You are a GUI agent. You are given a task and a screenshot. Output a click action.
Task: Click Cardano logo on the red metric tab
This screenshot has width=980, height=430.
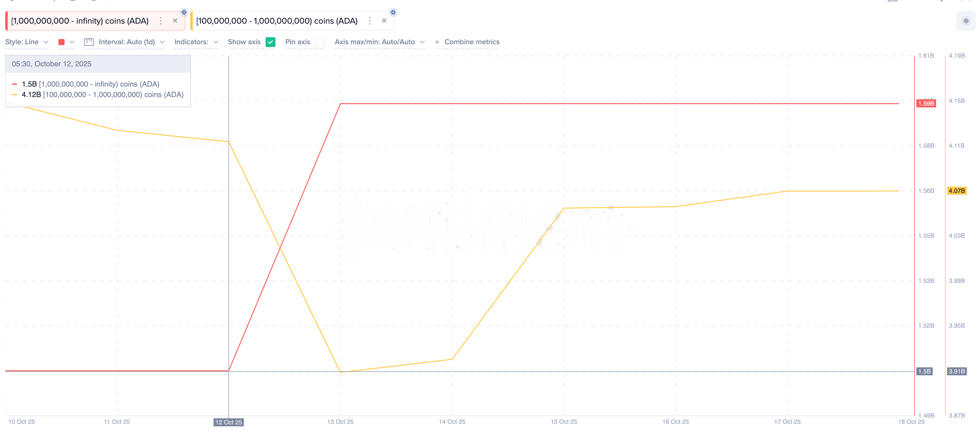[184, 12]
